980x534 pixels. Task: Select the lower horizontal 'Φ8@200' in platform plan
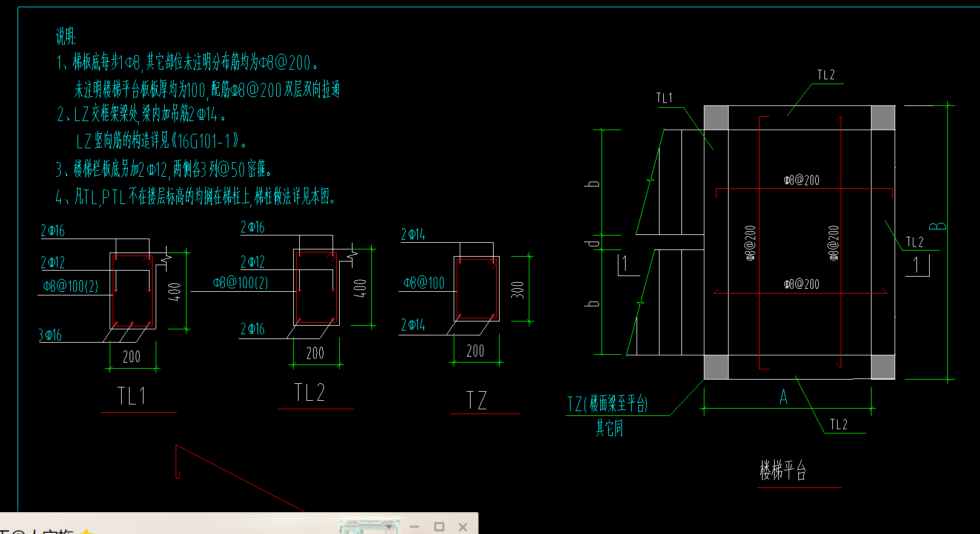(x=801, y=284)
